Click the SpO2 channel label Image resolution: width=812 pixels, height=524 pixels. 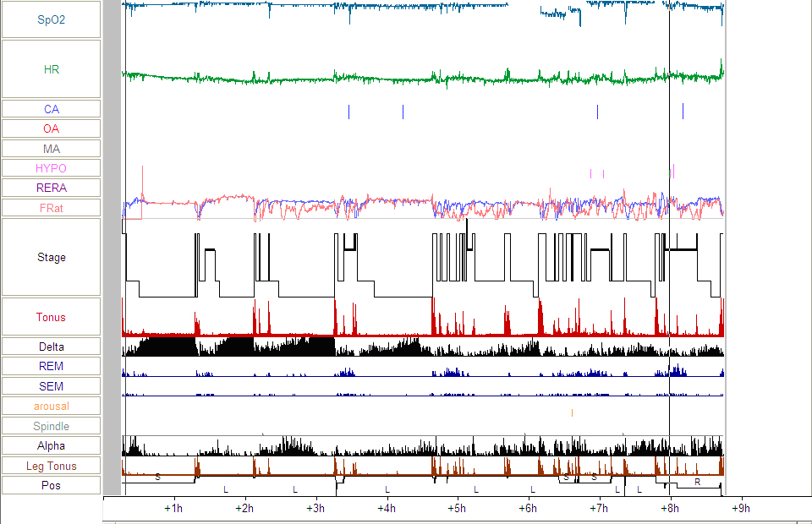coord(51,19)
